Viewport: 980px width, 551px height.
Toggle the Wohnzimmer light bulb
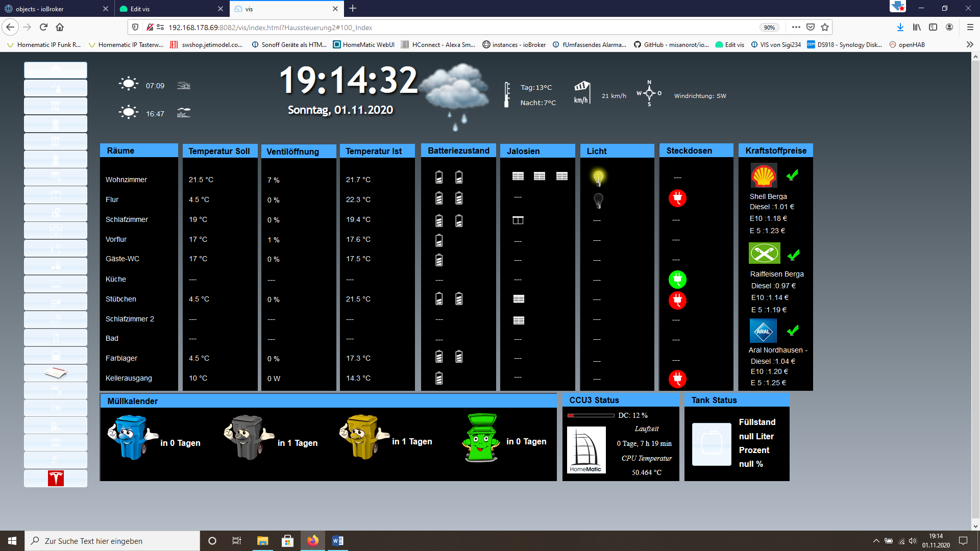pyautogui.click(x=598, y=178)
